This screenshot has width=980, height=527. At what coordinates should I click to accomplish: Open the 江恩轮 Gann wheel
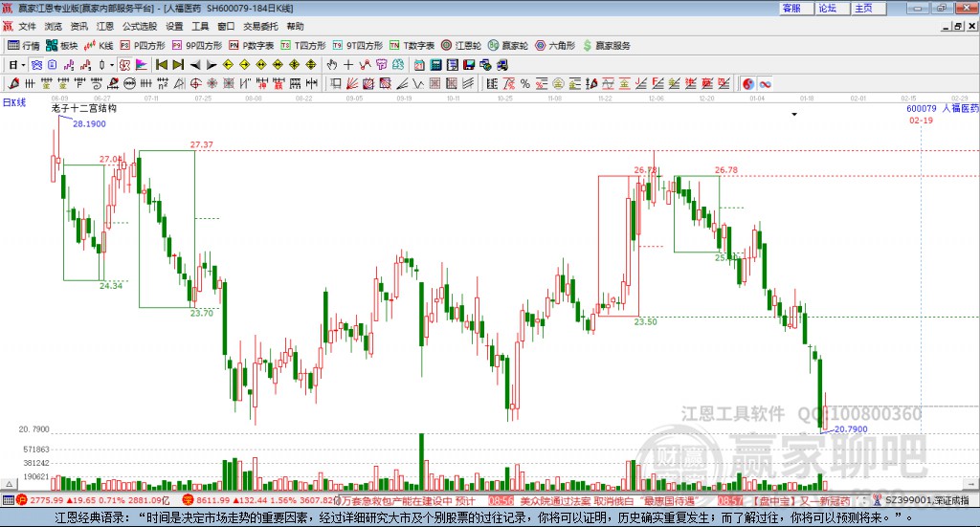point(461,46)
